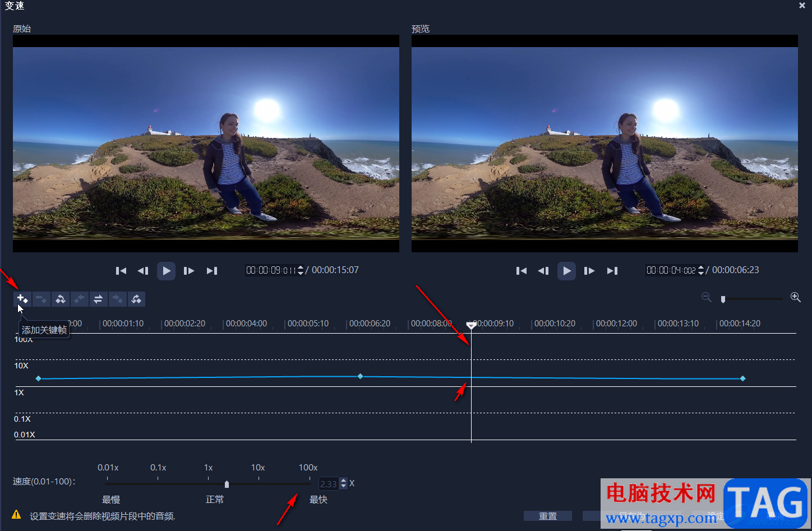
Task: Click the remove keyframe icon
Action: 41,299
